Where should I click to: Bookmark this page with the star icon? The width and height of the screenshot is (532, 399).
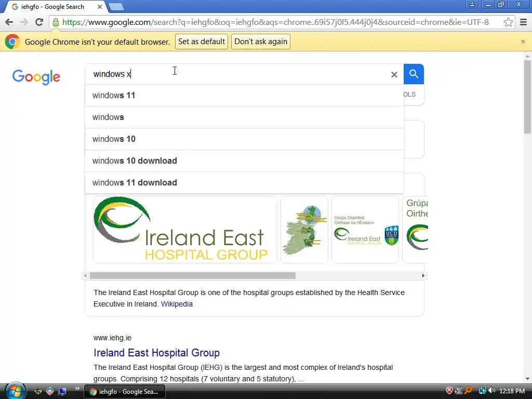(x=508, y=22)
